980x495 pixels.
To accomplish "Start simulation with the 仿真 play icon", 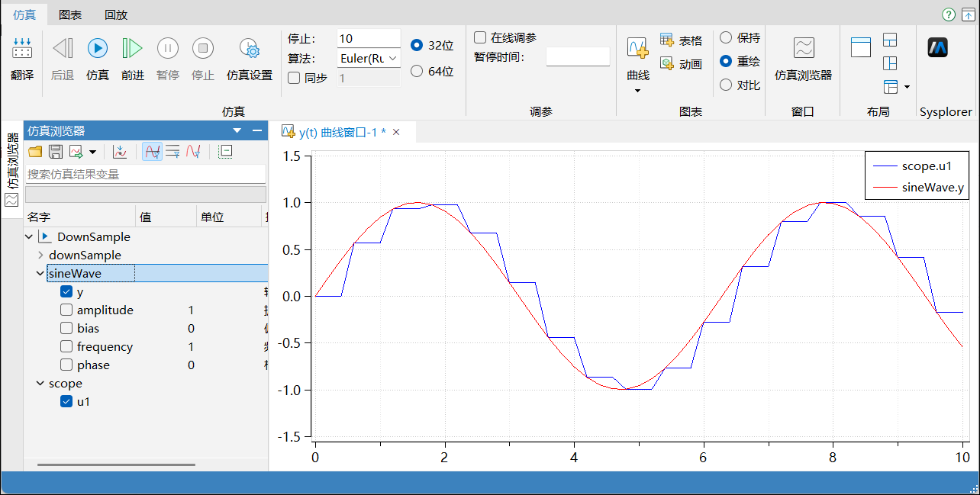I will 97,49.
